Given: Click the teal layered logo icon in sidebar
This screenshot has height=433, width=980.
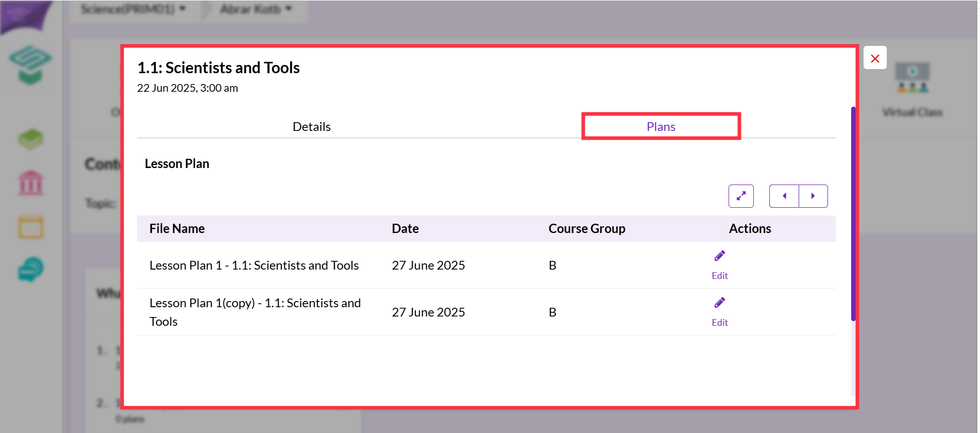Looking at the screenshot, I should [x=30, y=65].
